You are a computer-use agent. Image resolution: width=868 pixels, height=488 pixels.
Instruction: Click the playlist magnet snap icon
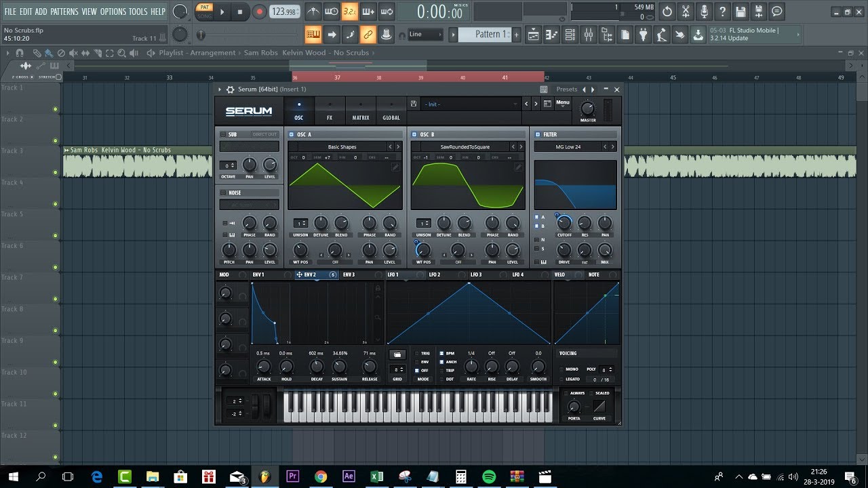tap(20, 53)
